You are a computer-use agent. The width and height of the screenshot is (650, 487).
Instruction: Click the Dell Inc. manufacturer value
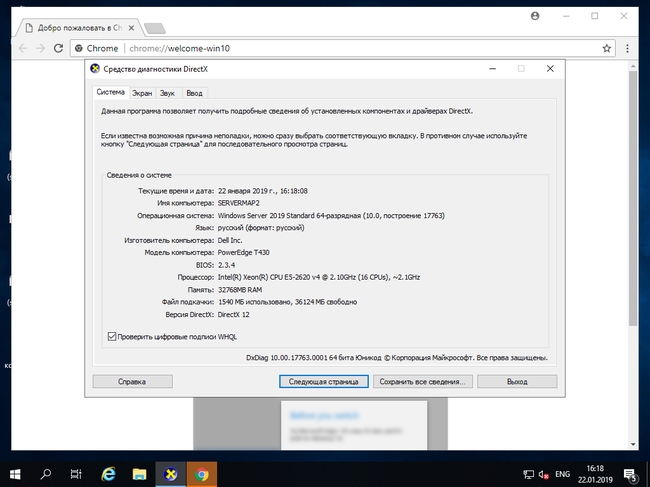(x=230, y=240)
